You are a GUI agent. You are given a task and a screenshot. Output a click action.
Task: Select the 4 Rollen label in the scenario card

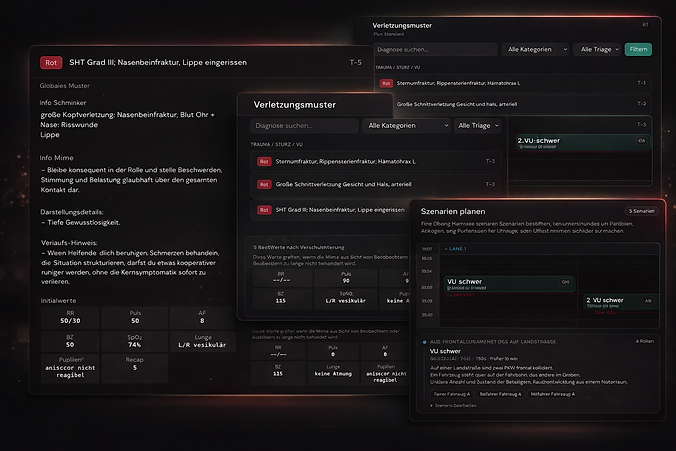pos(645,341)
